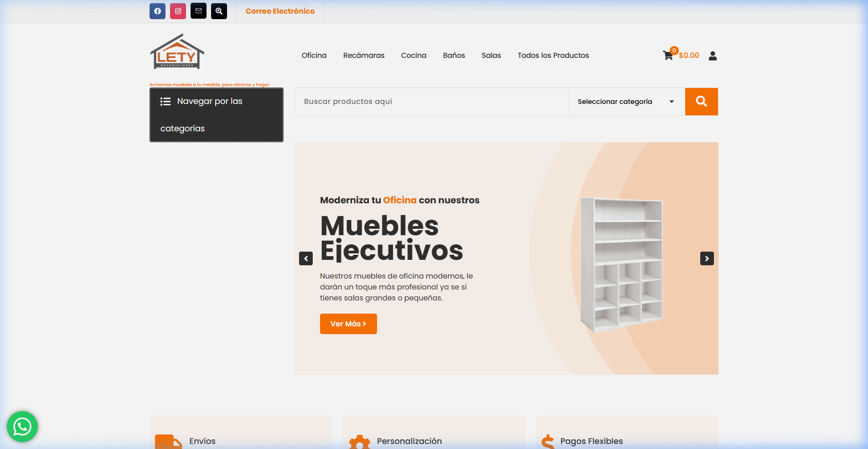Open WhatsApp chat floating button

tap(22, 427)
